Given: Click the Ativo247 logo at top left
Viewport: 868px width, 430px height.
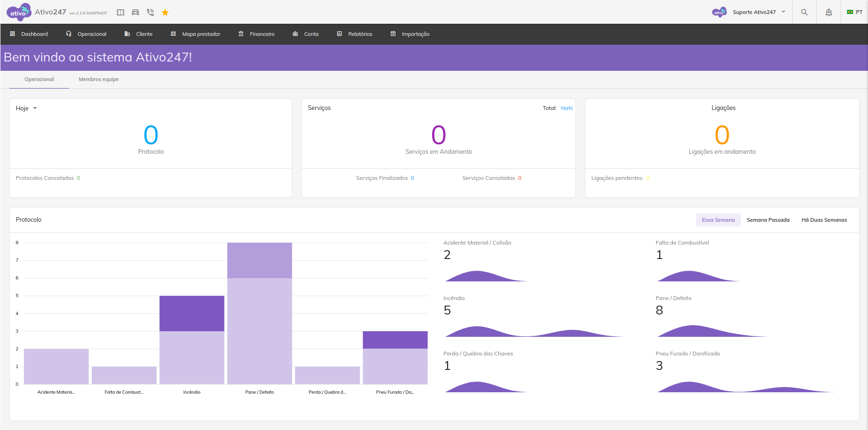Looking at the screenshot, I should click(x=19, y=12).
